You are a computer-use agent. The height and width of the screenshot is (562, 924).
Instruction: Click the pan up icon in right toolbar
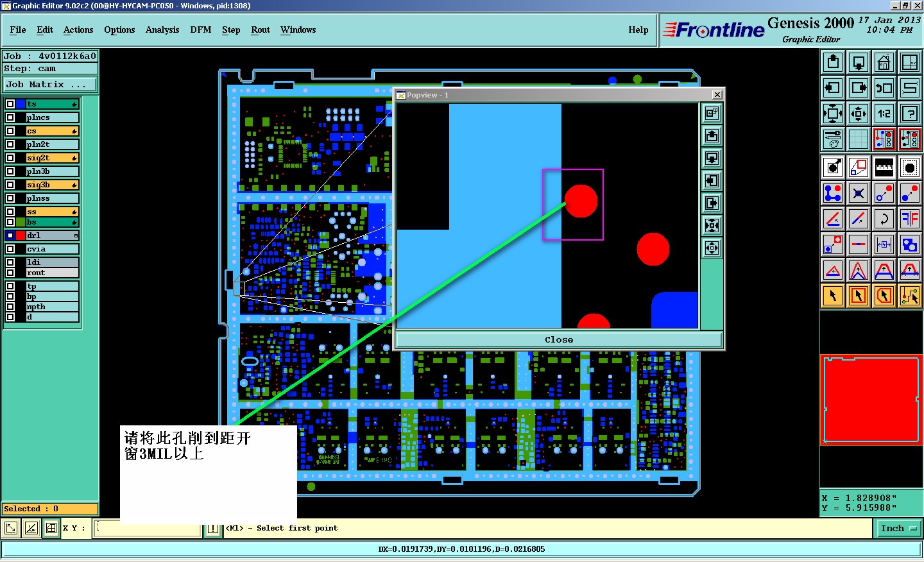point(833,62)
